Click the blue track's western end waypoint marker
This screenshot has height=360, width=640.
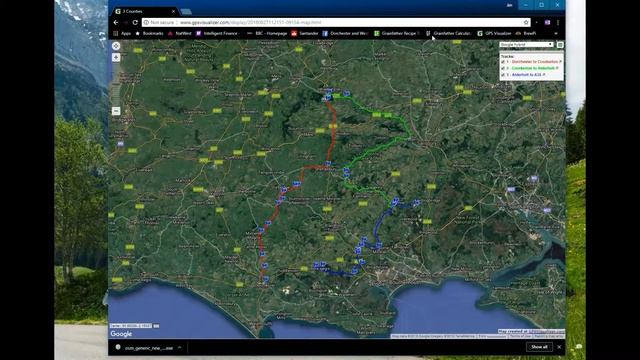[316, 265]
